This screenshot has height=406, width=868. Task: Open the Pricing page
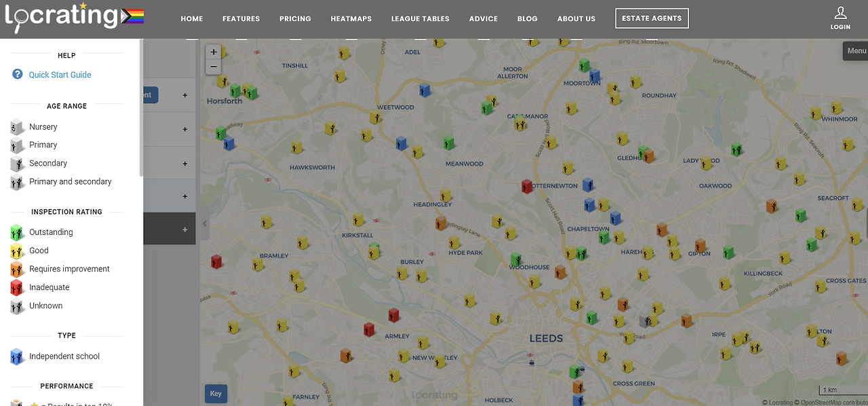(x=295, y=19)
